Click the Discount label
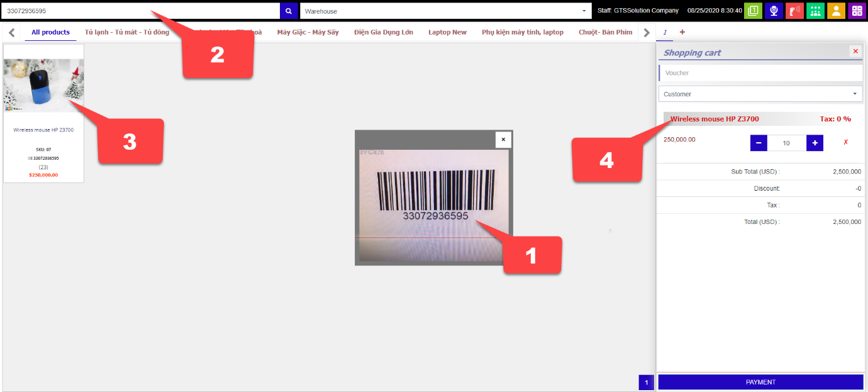The height and width of the screenshot is (392, 868). click(767, 188)
